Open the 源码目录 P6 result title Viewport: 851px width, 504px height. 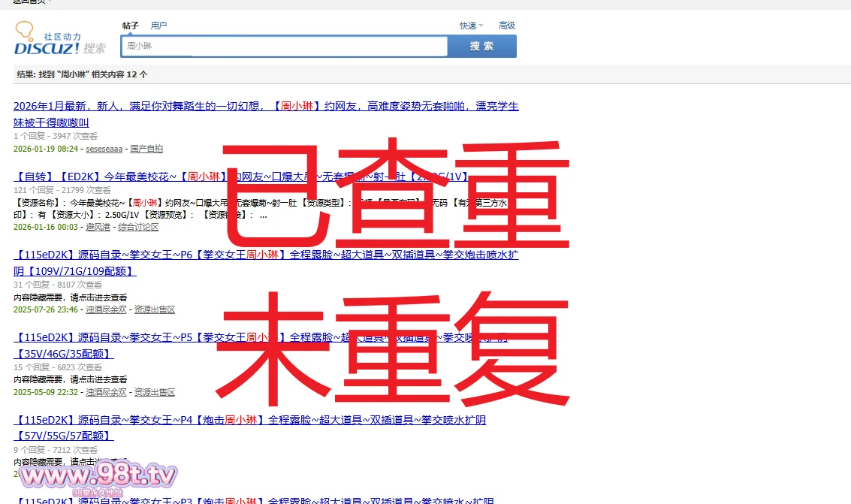pyautogui.click(x=266, y=255)
